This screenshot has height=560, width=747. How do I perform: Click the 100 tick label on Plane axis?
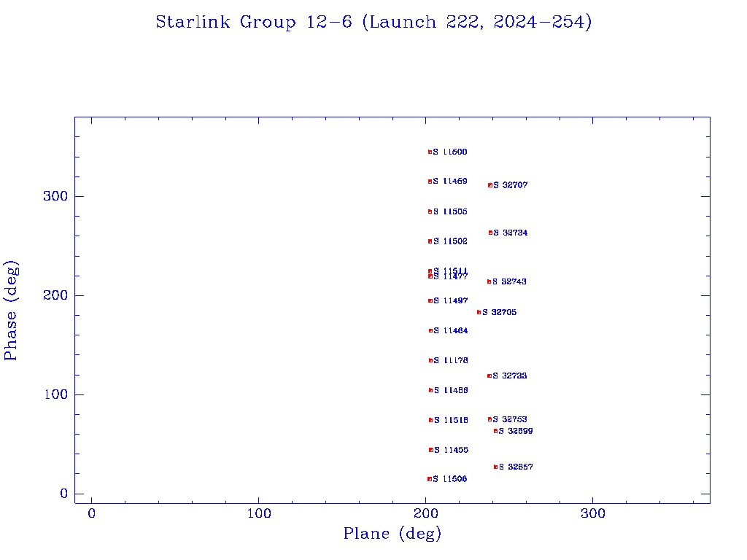click(x=259, y=513)
